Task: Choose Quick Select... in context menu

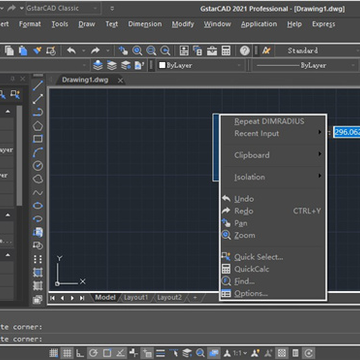Action: tap(273, 257)
